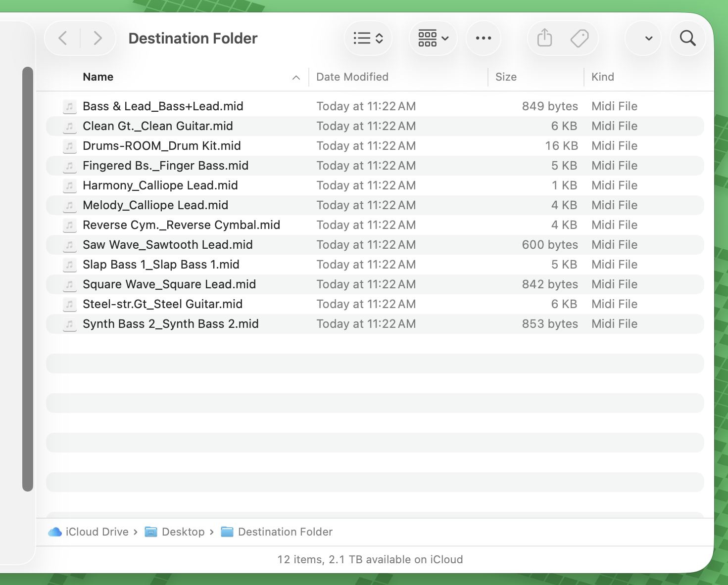Click the 16 KB size value
Screen dimensions: 728x585
pos(561,146)
